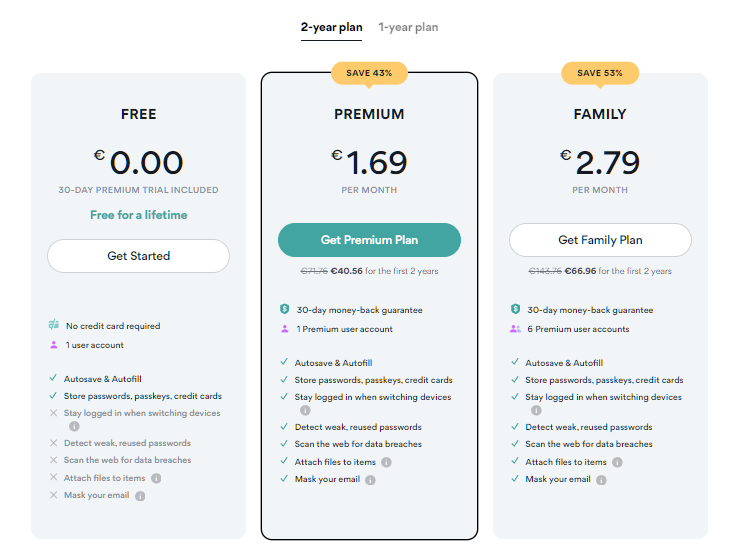This screenshot has width=750, height=547.
Task: Click info icon under Stay logged in, Free
Action: click(x=74, y=426)
